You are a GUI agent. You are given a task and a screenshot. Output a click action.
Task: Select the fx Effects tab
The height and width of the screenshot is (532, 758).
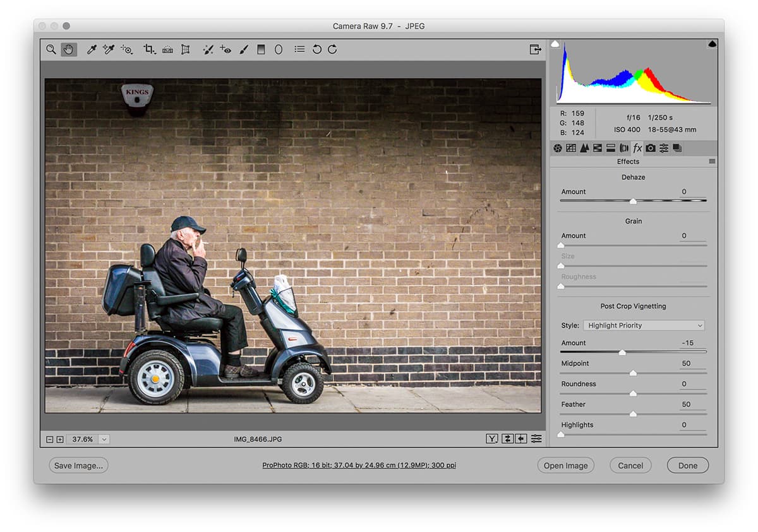(637, 148)
